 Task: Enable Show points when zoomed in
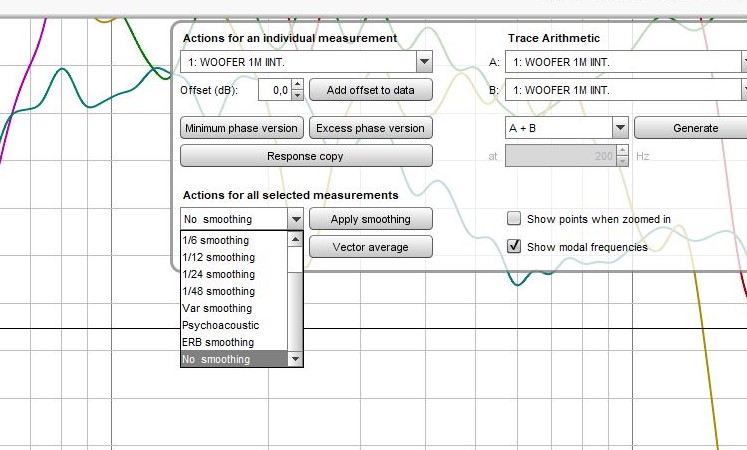coord(514,219)
